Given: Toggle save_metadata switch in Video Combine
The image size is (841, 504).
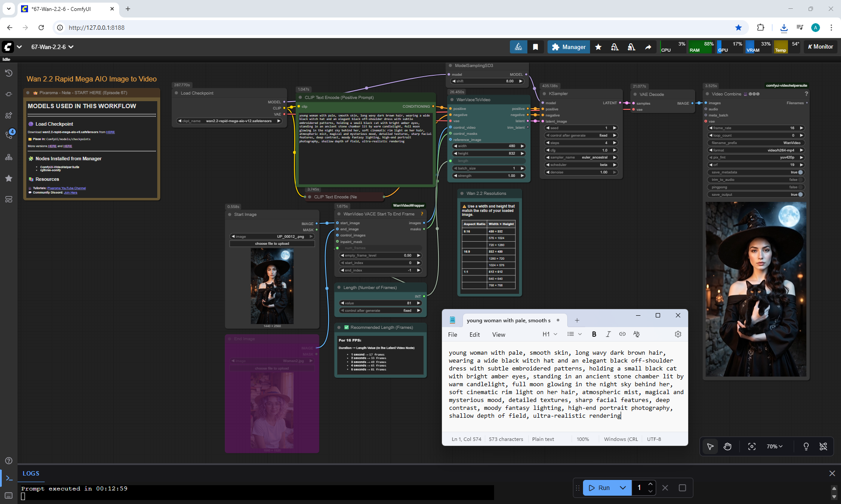Looking at the screenshot, I should coord(800,172).
